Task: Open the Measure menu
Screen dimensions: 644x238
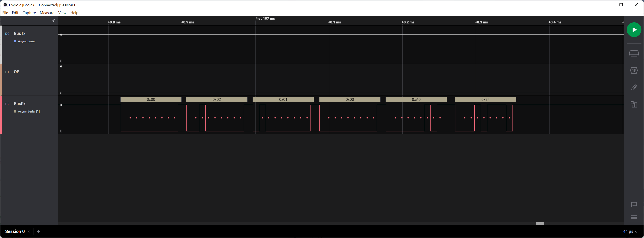Action: [47, 13]
